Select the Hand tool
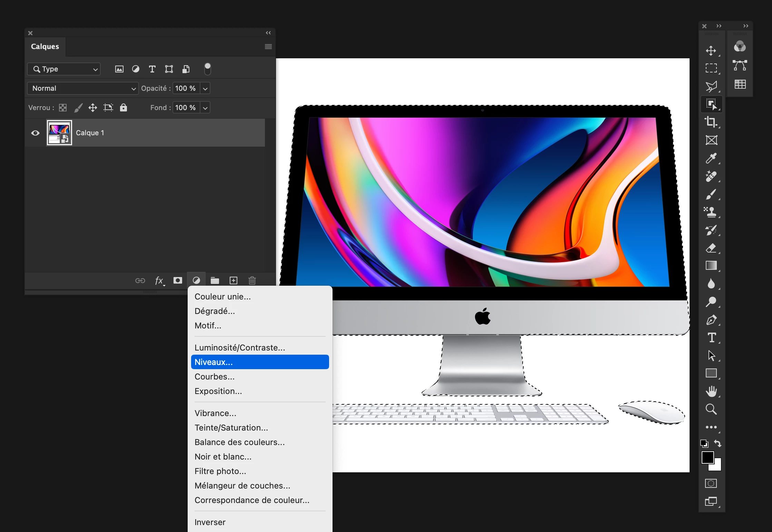This screenshot has width=772, height=532. point(711,391)
